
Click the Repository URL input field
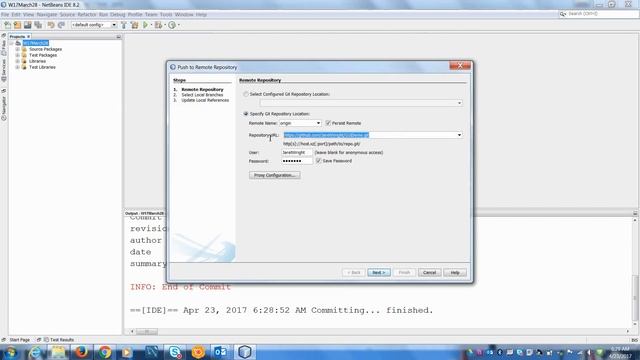369,135
